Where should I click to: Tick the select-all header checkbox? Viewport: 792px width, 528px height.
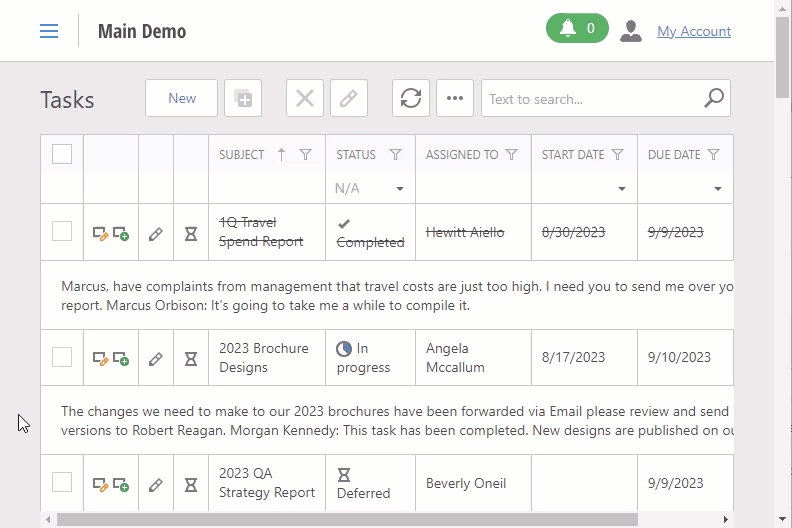[62, 154]
